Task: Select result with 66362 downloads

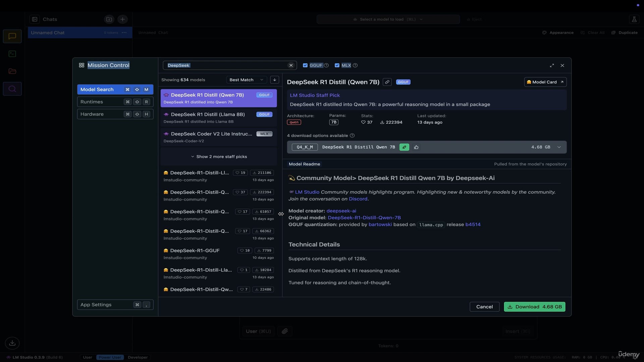Action: click(x=219, y=235)
